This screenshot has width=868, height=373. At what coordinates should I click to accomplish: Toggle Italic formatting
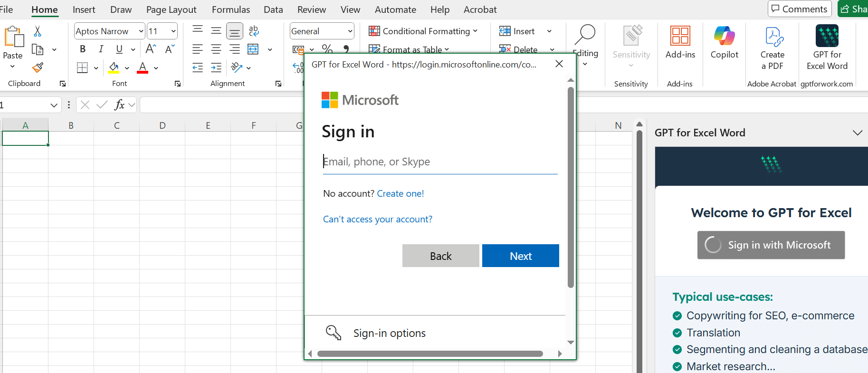101,49
